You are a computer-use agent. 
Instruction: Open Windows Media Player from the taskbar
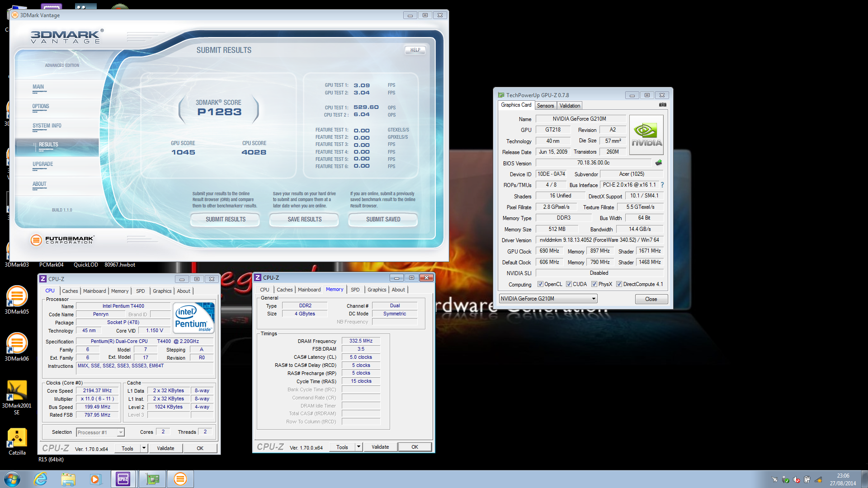tap(95, 479)
